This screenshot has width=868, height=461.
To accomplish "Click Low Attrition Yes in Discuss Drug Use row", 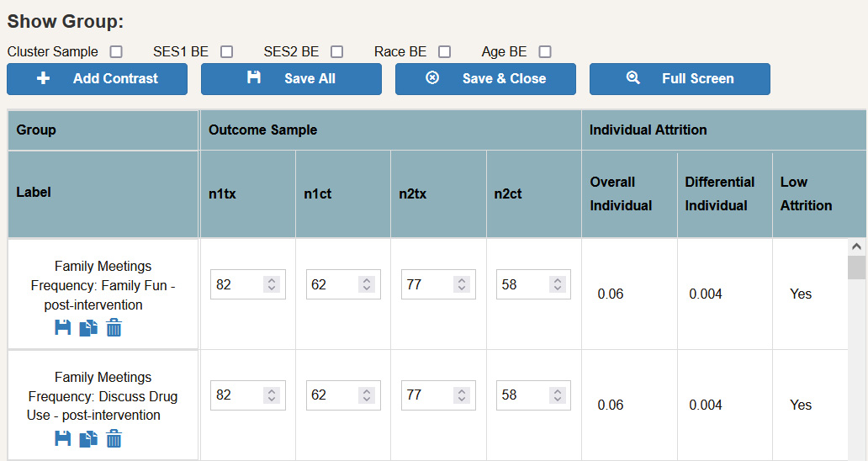I will point(801,405).
